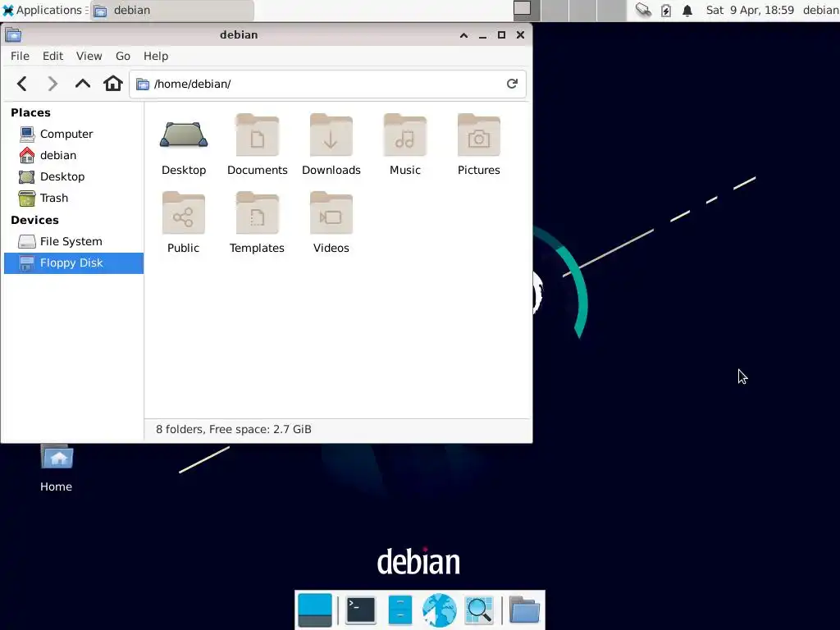The image size is (840, 630).
Task: Open the Desktop folder icon in file view
Action: [184, 144]
